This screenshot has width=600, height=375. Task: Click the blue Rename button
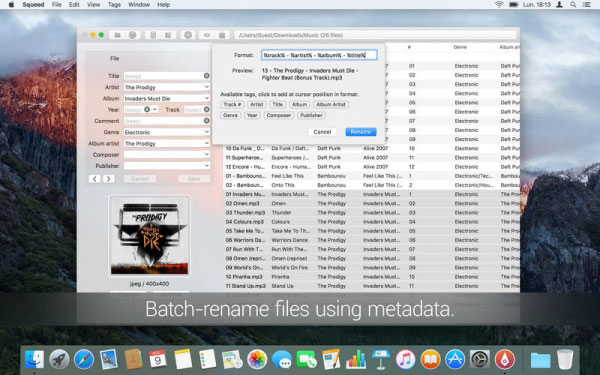point(361,132)
